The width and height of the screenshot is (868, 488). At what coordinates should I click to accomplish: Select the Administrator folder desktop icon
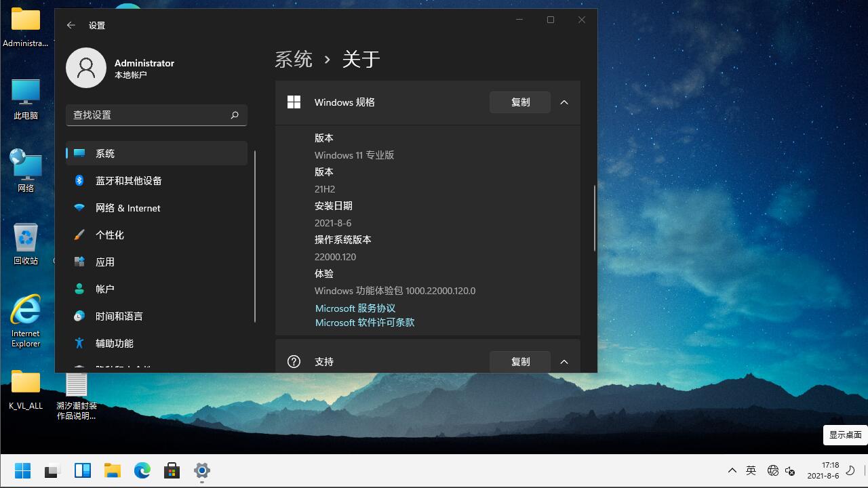click(x=26, y=28)
